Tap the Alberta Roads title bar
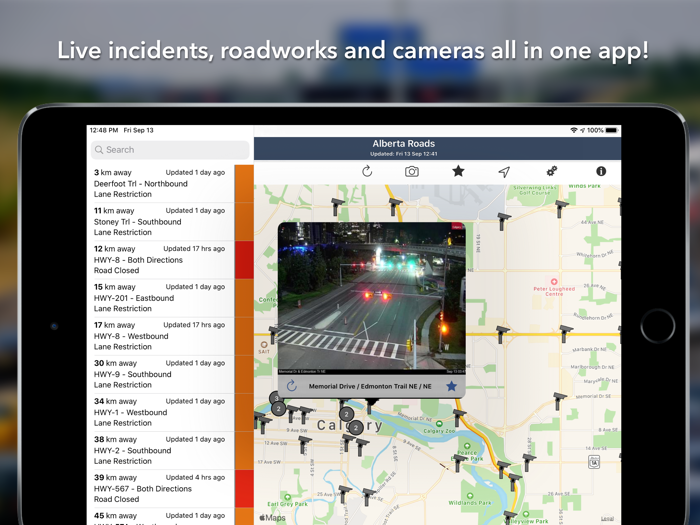 click(438, 148)
